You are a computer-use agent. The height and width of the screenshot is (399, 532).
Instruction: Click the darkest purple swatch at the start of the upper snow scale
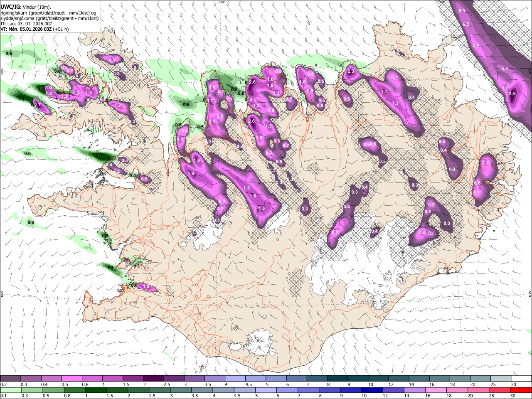pos(10,379)
